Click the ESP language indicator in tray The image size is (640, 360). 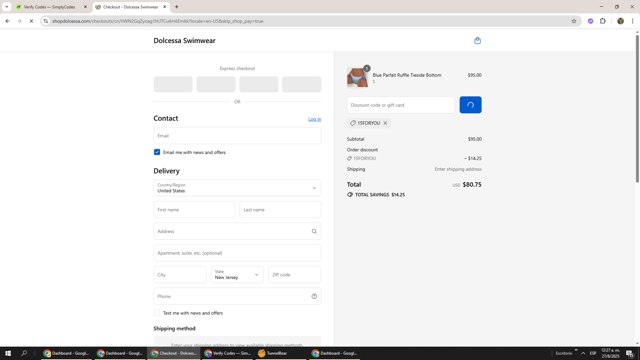click(x=593, y=353)
